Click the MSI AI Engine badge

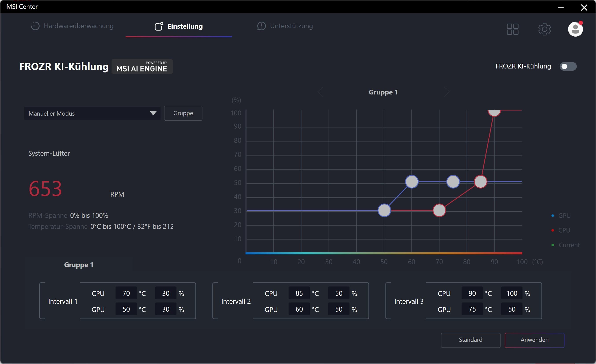click(142, 67)
